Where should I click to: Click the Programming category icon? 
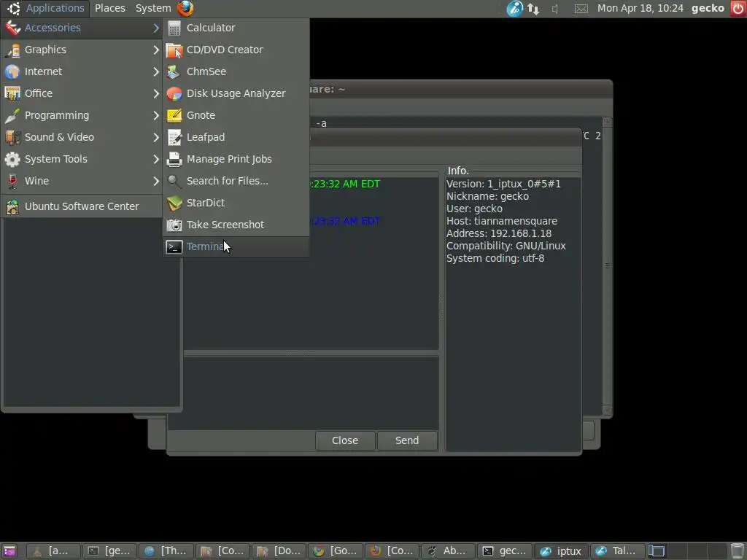point(12,116)
